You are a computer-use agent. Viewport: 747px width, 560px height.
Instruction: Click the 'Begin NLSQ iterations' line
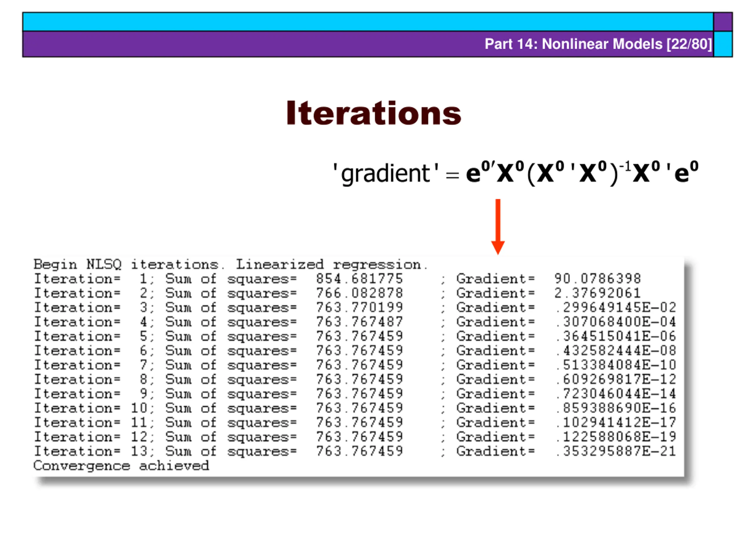tap(231, 265)
